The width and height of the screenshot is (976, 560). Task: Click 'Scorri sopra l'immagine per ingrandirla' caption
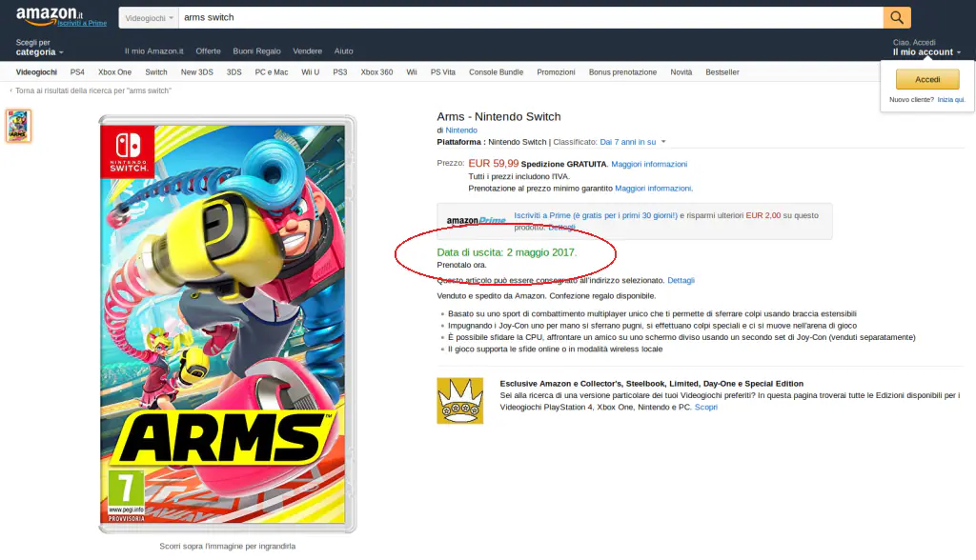point(227,547)
